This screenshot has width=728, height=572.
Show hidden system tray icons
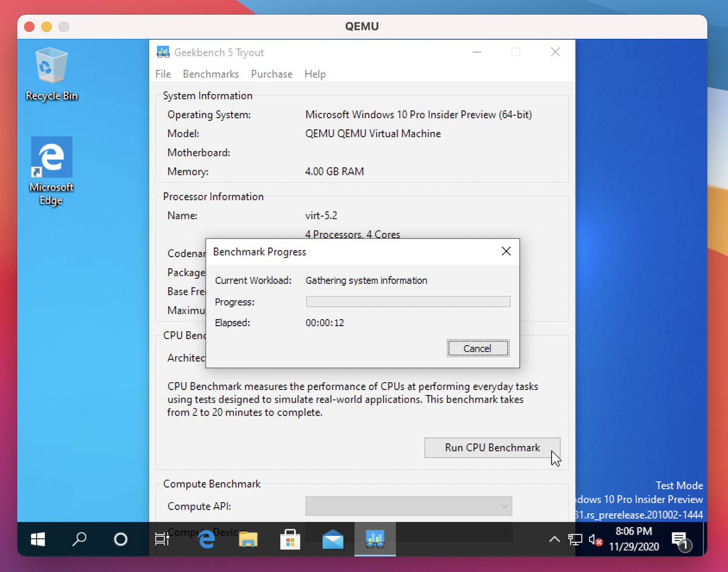point(554,539)
